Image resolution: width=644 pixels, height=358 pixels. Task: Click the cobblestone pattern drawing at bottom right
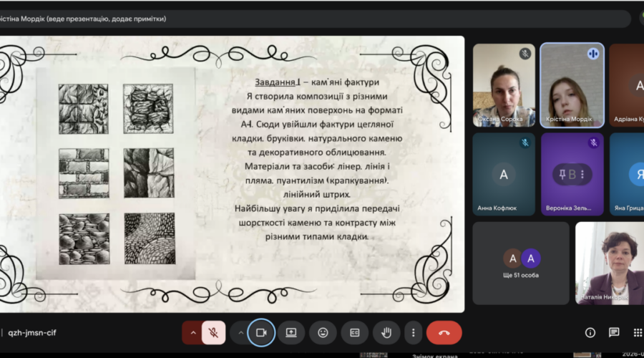point(150,238)
